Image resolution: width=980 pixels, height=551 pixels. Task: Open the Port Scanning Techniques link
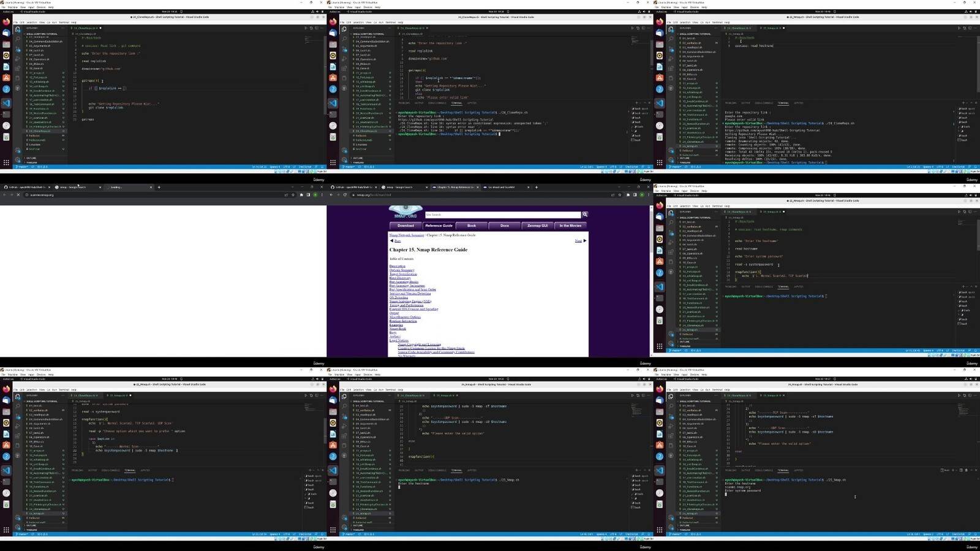407,286
